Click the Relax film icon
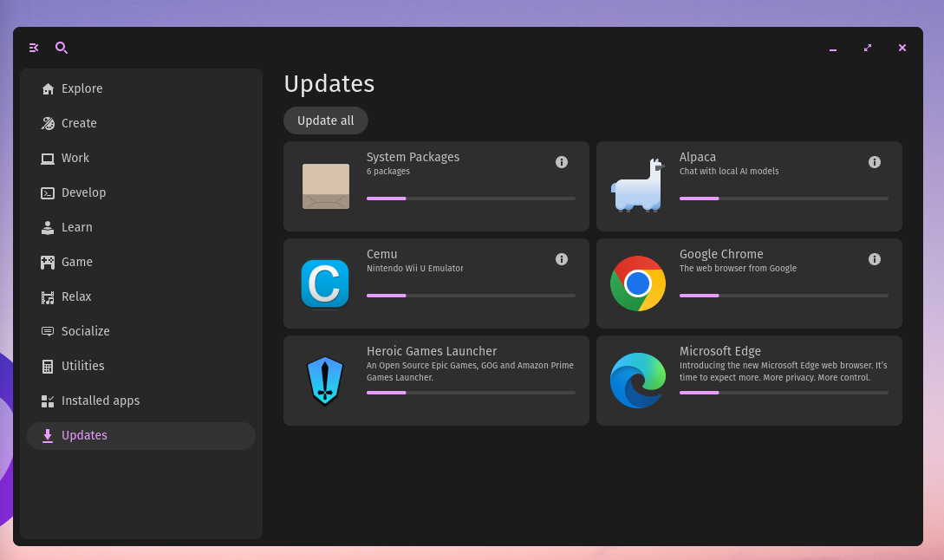 tap(48, 297)
